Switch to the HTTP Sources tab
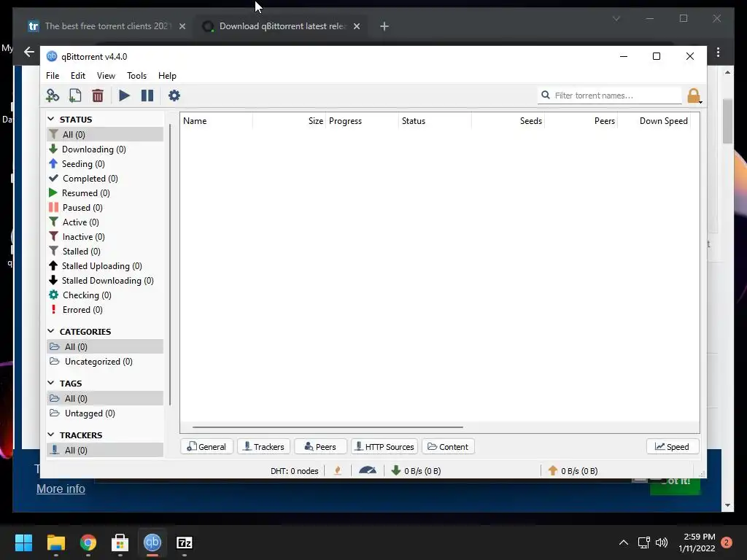747x560 pixels. pos(384,447)
